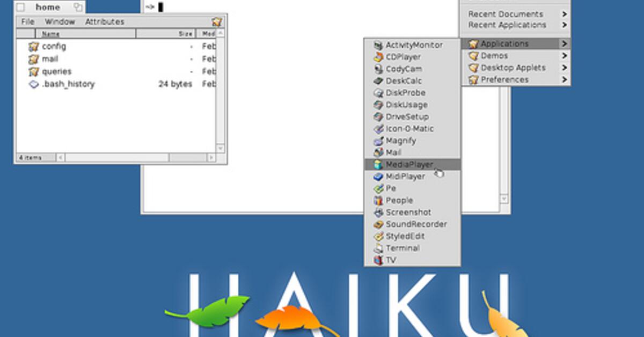The height and width of the screenshot is (337, 644).
Task: Click Terminal window scroll-down arrow
Action: click(x=504, y=199)
